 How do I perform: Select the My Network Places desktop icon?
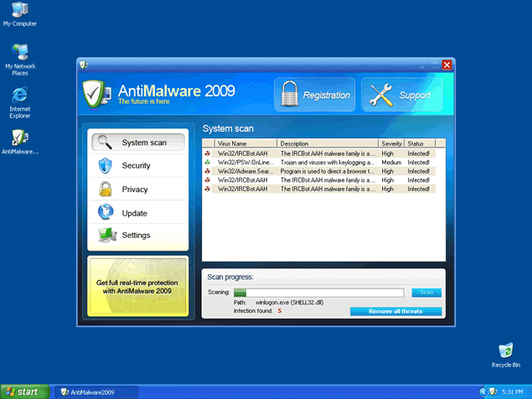click(x=20, y=53)
